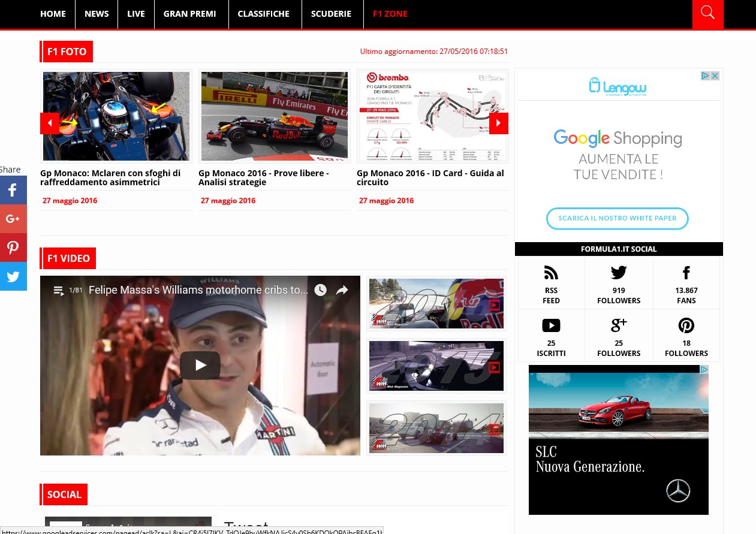Click the Mercedes SLC red car ad

click(x=619, y=440)
